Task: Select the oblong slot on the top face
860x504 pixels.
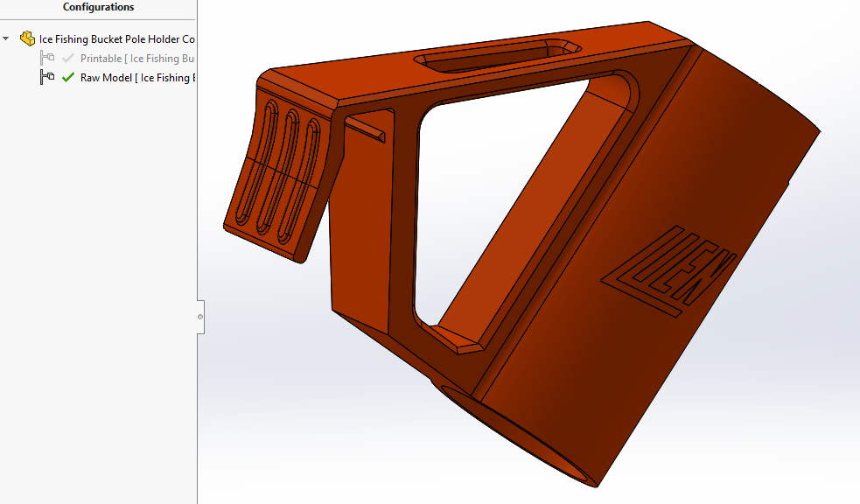Action: point(497,56)
